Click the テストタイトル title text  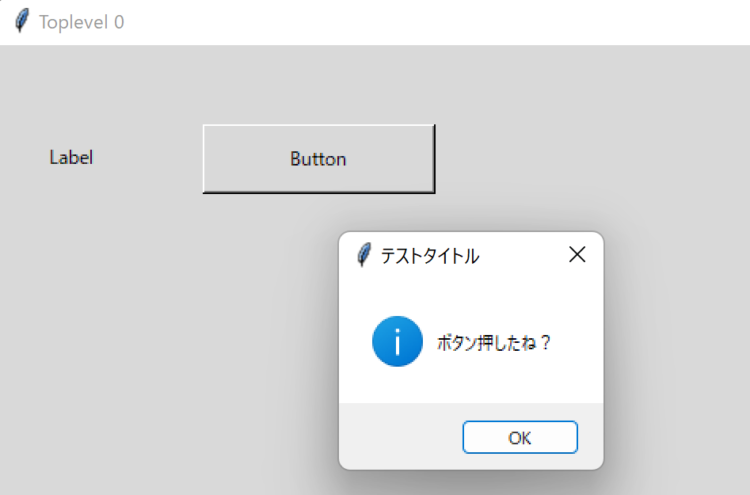pyautogui.click(x=430, y=256)
